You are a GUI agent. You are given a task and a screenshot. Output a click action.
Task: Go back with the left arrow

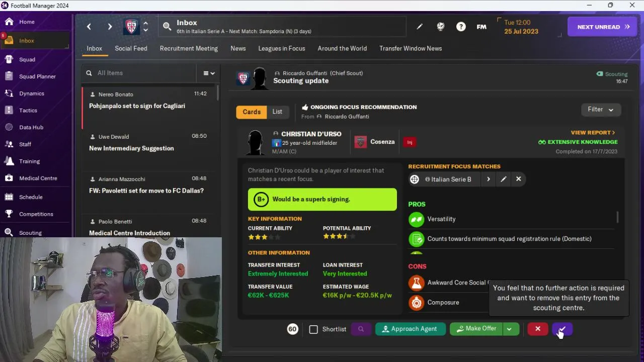coord(89,27)
